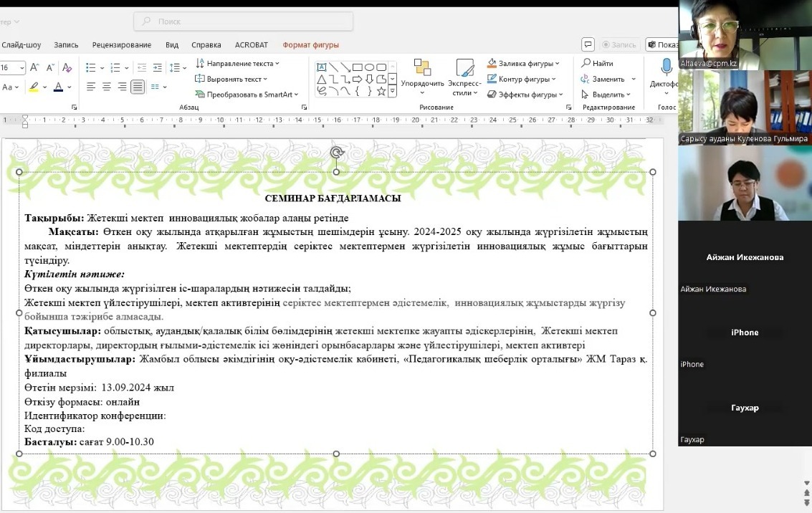Apply the dark font color
Viewport: 812px width, 513px height.
click(x=58, y=87)
